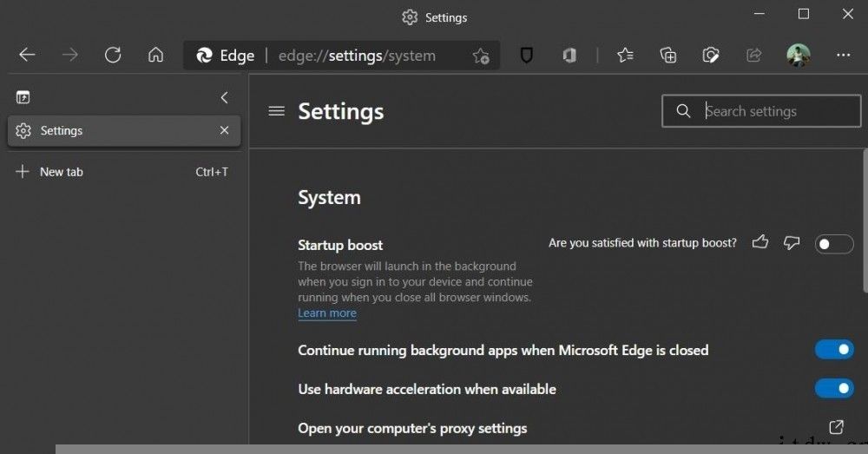Click the 'Startup boost' heading
Screen dimensions: 868x454
click(x=340, y=245)
